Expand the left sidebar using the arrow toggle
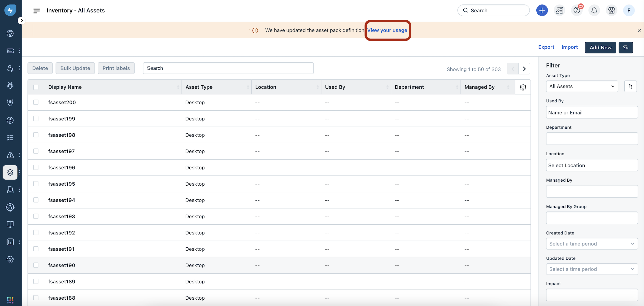Screen dimensions: 644x306 [22, 21]
